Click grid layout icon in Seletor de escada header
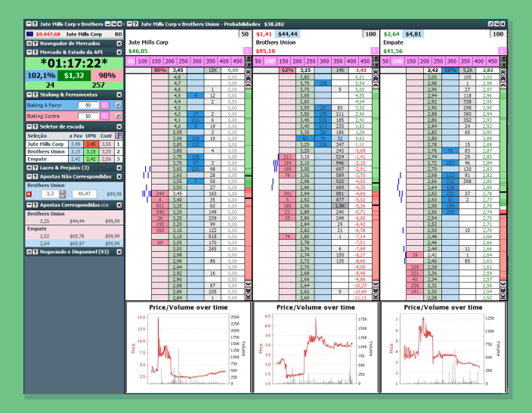 119,135
